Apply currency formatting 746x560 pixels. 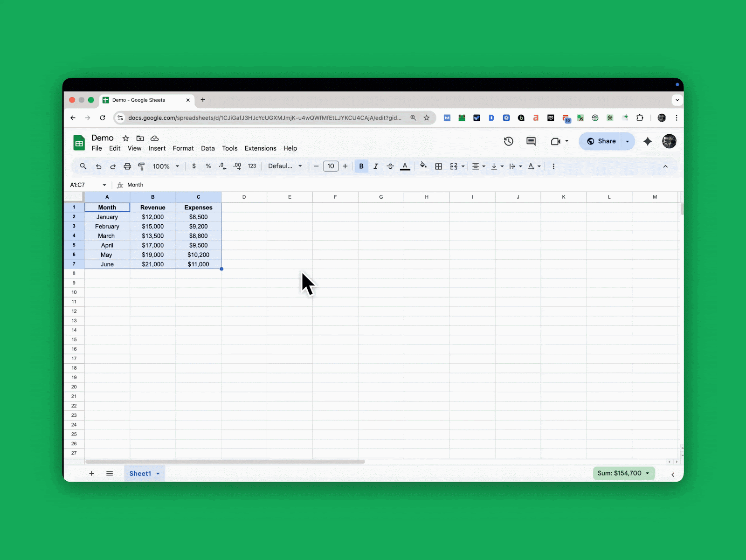click(x=194, y=166)
